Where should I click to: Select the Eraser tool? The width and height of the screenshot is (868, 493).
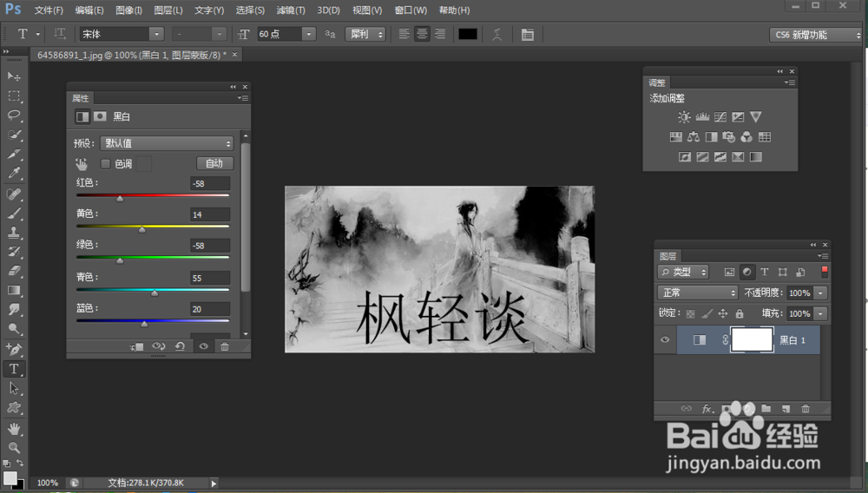tap(14, 271)
